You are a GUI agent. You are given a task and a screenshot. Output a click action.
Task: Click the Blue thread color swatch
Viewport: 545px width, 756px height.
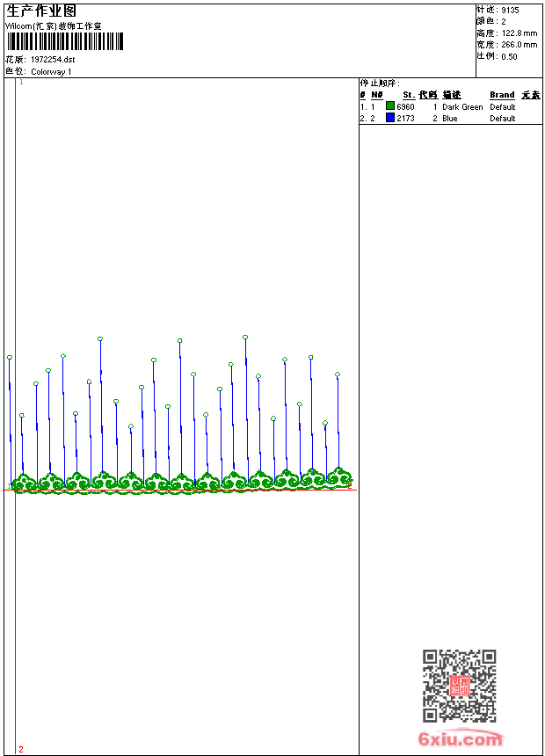pos(390,117)
